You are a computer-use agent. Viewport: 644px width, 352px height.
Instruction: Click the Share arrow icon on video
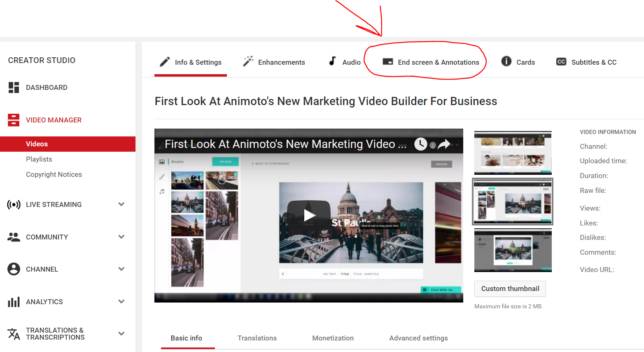click(444, 144)
